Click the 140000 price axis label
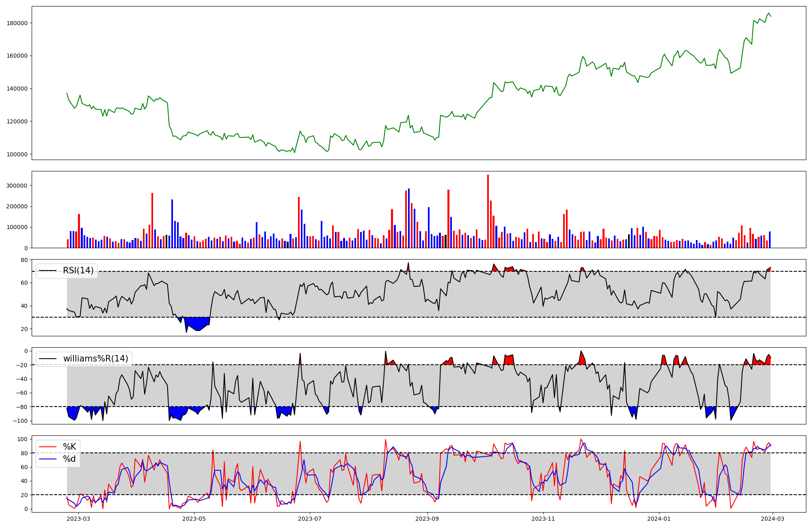The image size is (812, 528). 17,89
